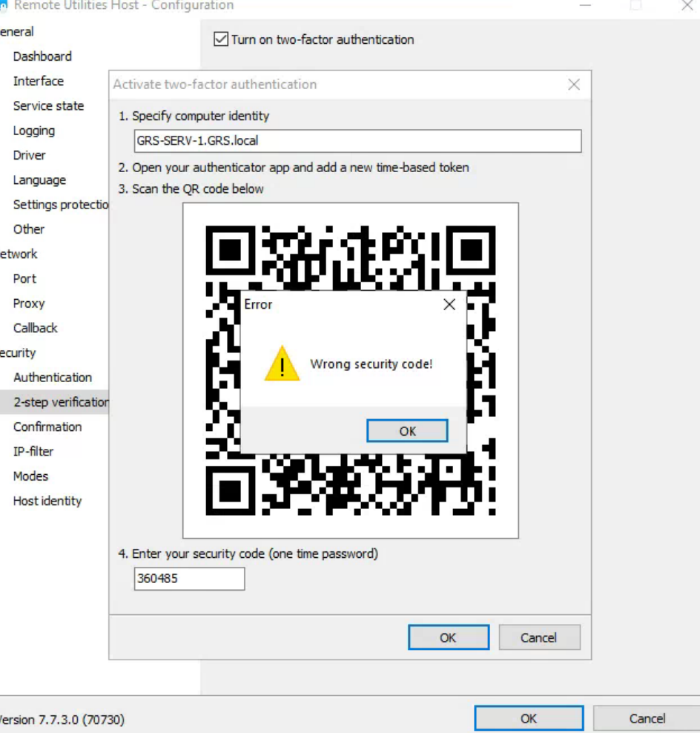Click OK in the Activate two-factor dialog
The width and height of the screenshot is (700, 733).
tap(449, 637)
